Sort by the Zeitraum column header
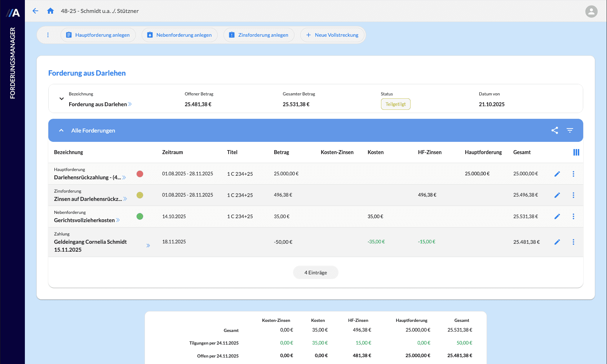607x364 pixels. pyautogui.click(x=173, y=152)
